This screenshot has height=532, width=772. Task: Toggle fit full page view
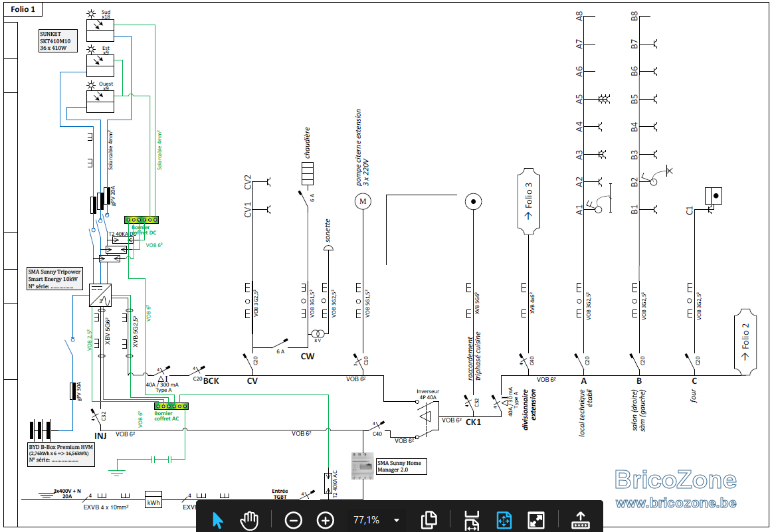click(504, 520)
